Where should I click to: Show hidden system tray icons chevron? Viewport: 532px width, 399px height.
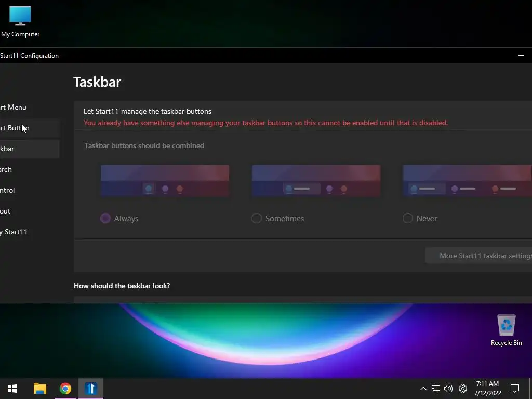tap(423, 389)
